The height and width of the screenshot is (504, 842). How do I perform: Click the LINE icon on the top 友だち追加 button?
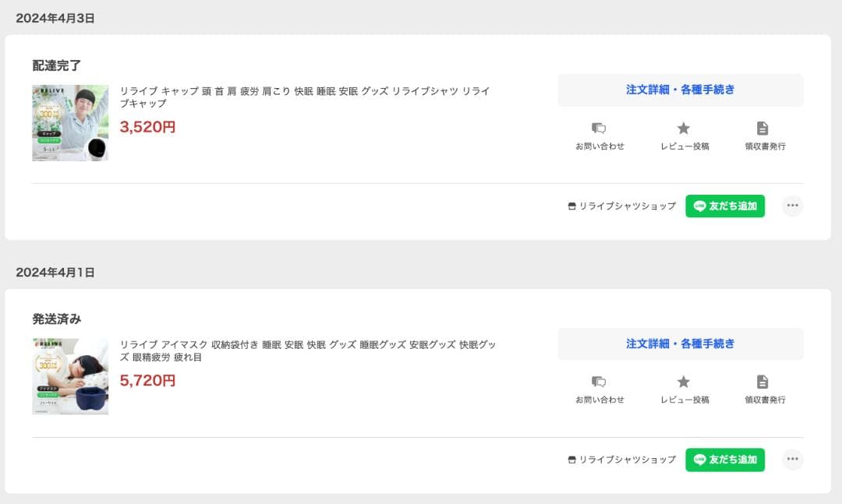(699, 206)
